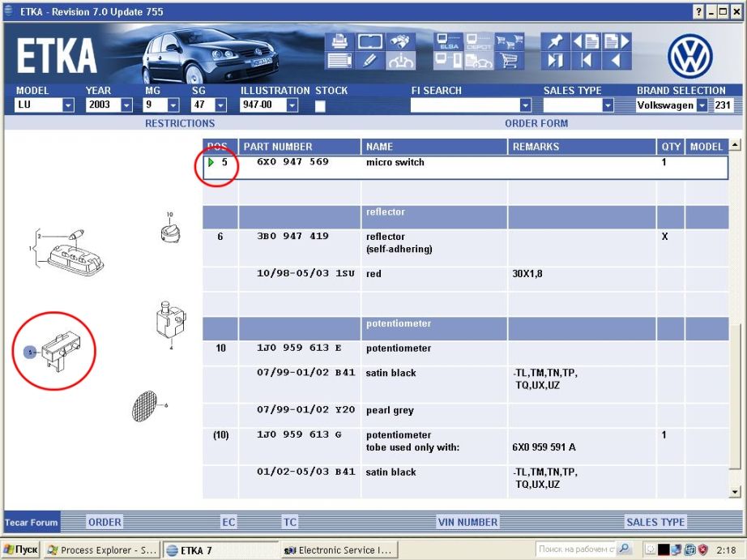Viewport: 747px width, 560px height.
Task: Toggle the STOCK checkbox
Action: 321,106
